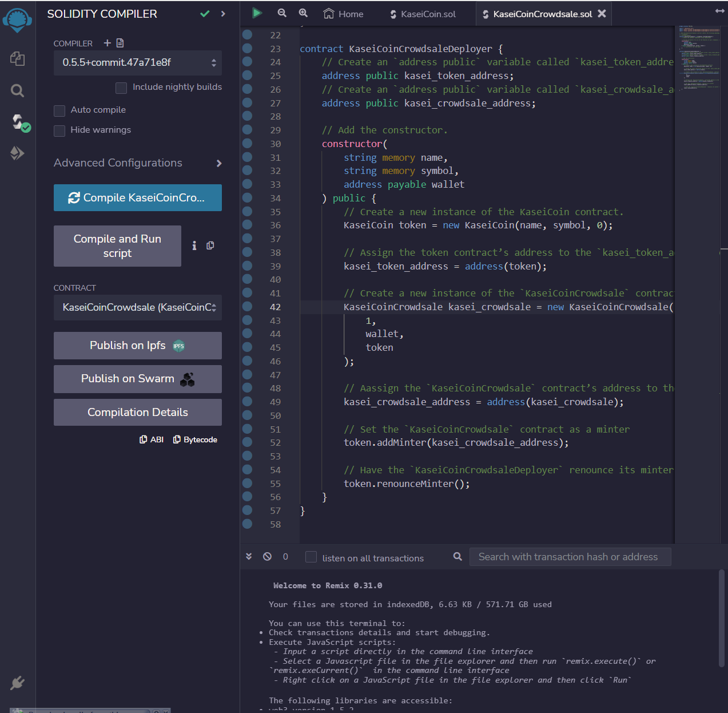Click the green compile success checkmark
This screenshot has height=713, width=728.
point(205,14)
